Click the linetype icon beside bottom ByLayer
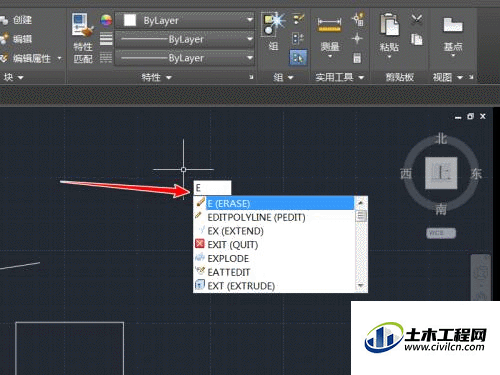 [106, 58]
